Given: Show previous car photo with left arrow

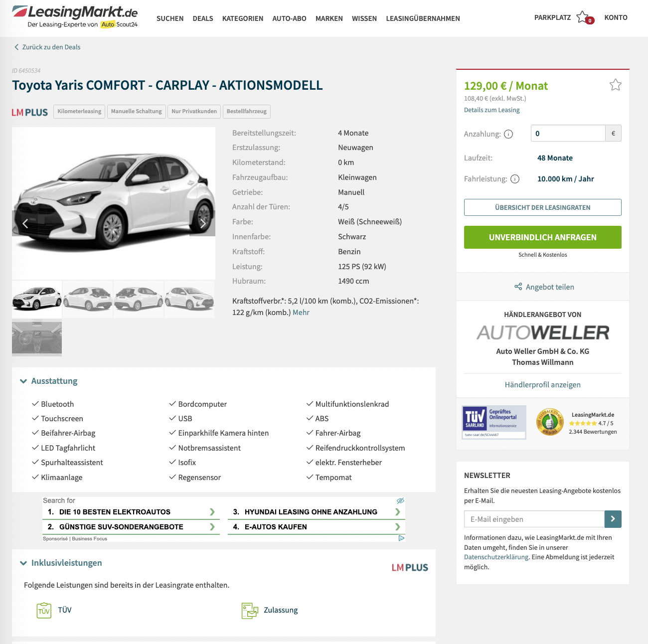Looking at the screenshot, I should point(25,223).
